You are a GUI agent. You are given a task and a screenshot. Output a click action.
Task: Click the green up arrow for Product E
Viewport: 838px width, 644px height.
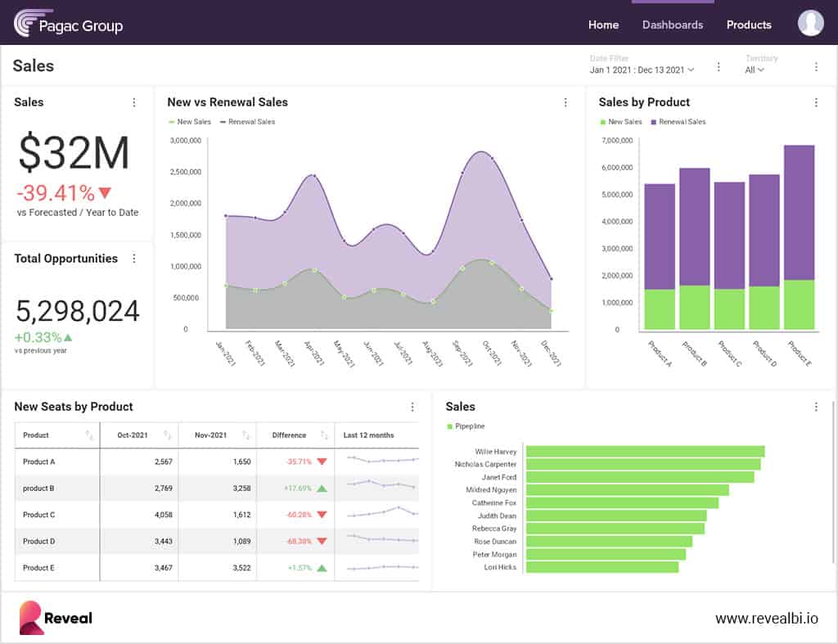point(322,568)
